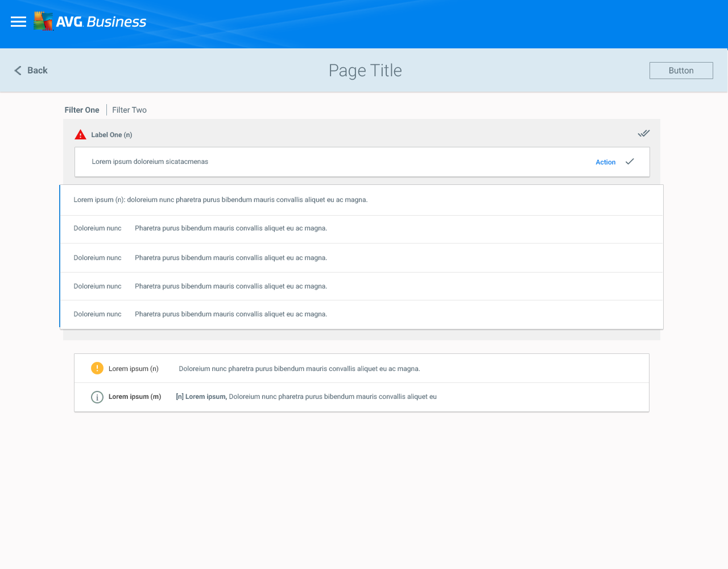Click the Button in the page header
The height and width of the screenshot is (569, 728).
pos(681,71)
